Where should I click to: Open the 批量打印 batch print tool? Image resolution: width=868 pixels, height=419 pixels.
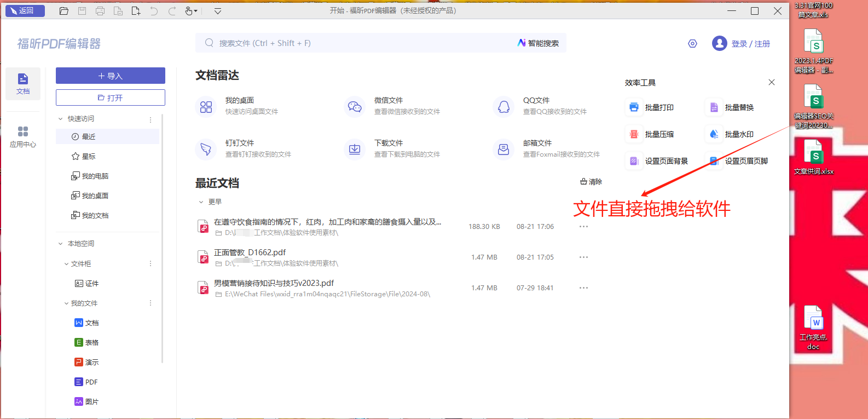(659, 107)
